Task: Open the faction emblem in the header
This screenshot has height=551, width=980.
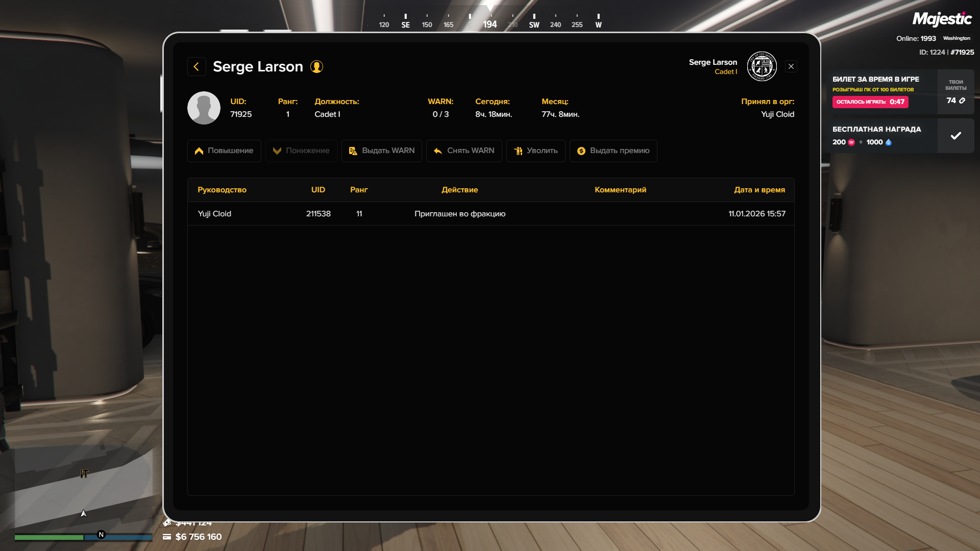Action: tap(762, 66)
